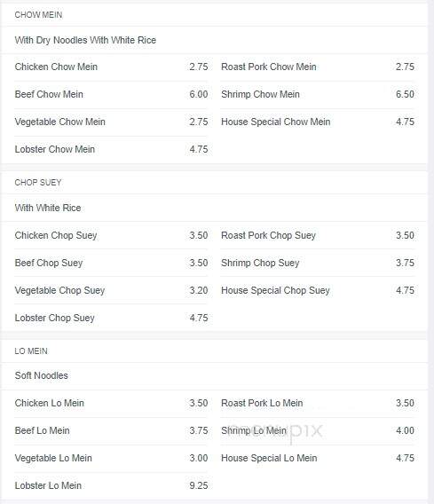The height and width of the screenshot is (504, 434).
Task: Select Lobster Lo Mein priced 9.25
Action: pos(111,485)
